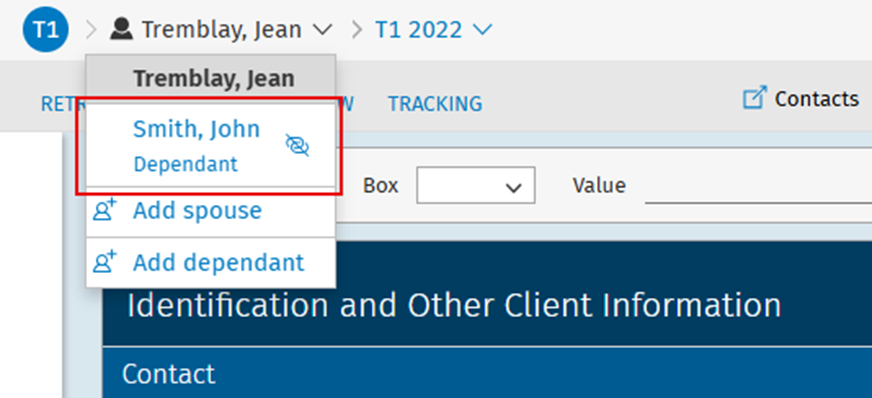Click the external-link icon beside Contacts
The height and width of the screenshot is (398, 872).
click(x=755, y=97)
